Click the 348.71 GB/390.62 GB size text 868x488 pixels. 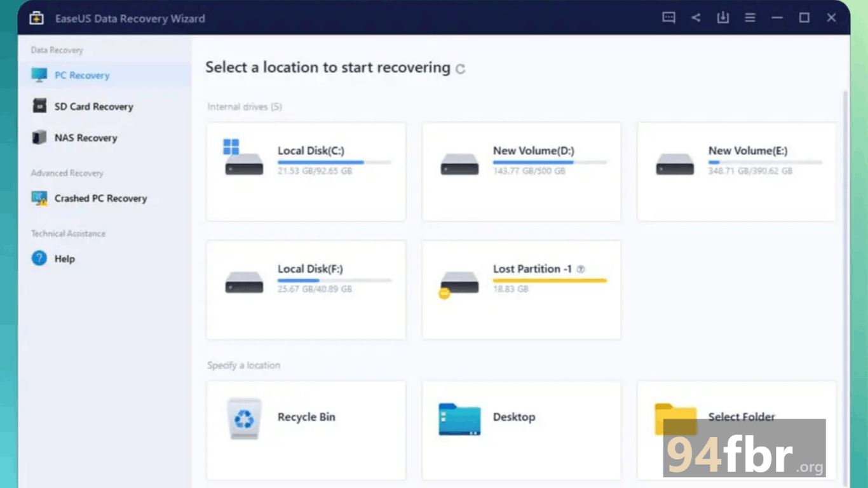click(750, 171)
